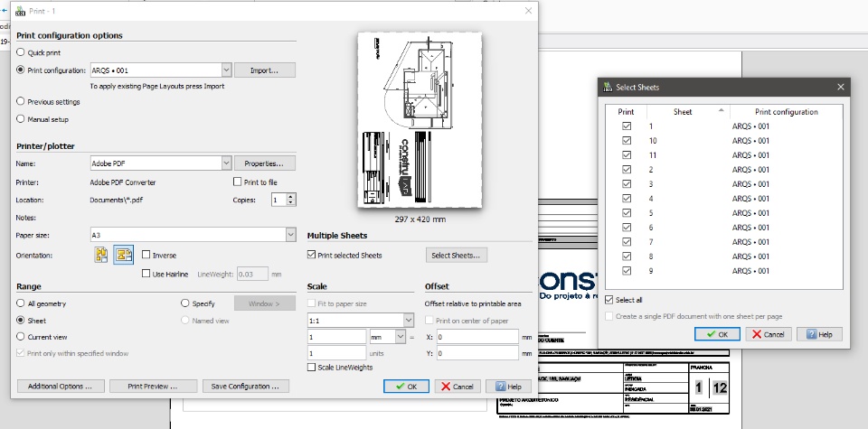Open the scale 1:1 dropdown
The height and width of the screenshot is (429, 868).
click(409, 320)
